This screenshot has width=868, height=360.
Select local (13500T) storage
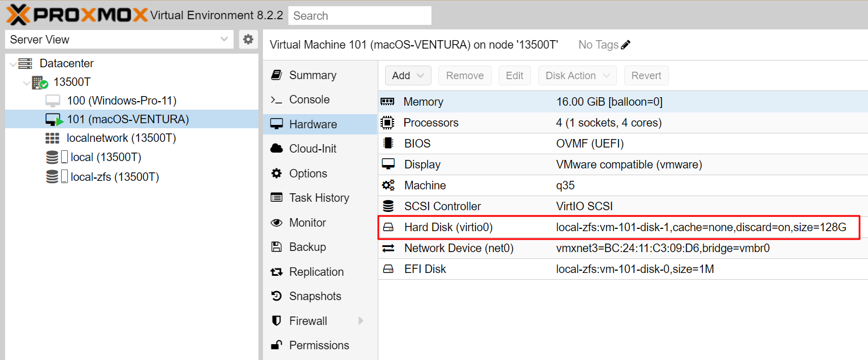coord(106,157)
